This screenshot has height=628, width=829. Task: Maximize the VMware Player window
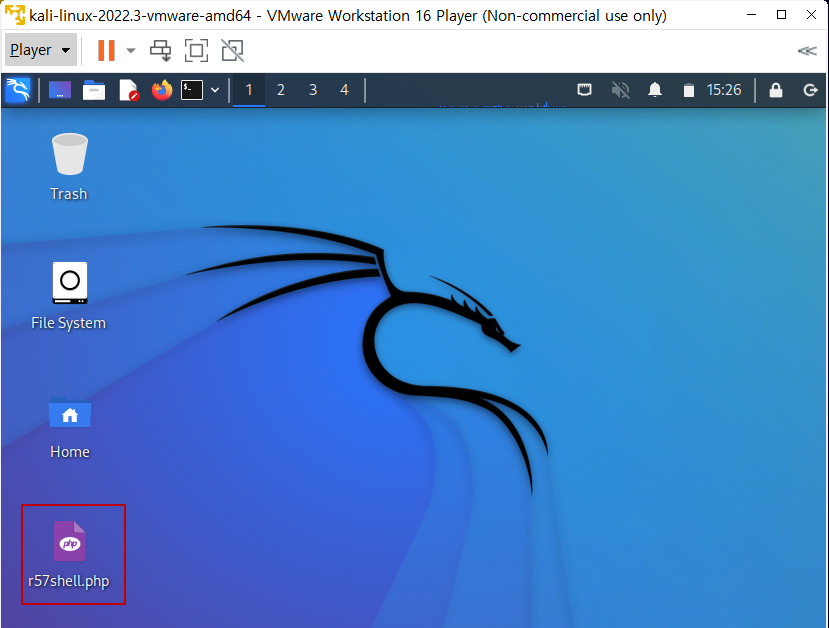coord(781,15)
